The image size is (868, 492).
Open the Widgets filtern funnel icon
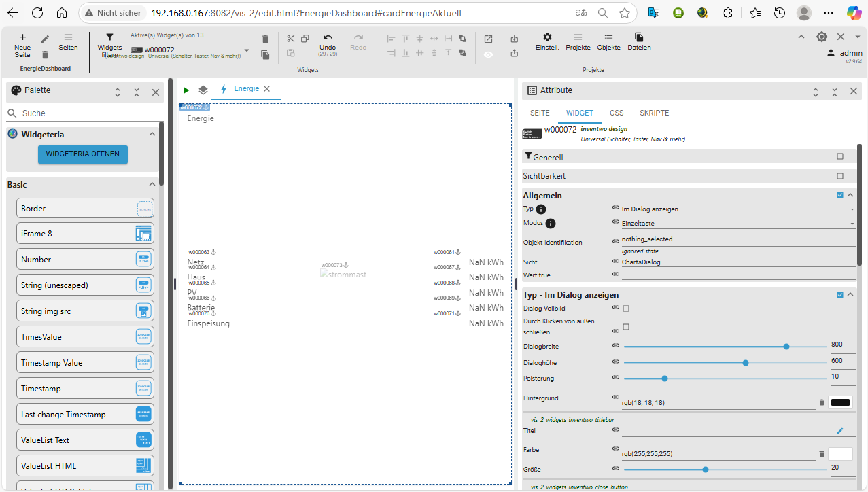[109, 37]
